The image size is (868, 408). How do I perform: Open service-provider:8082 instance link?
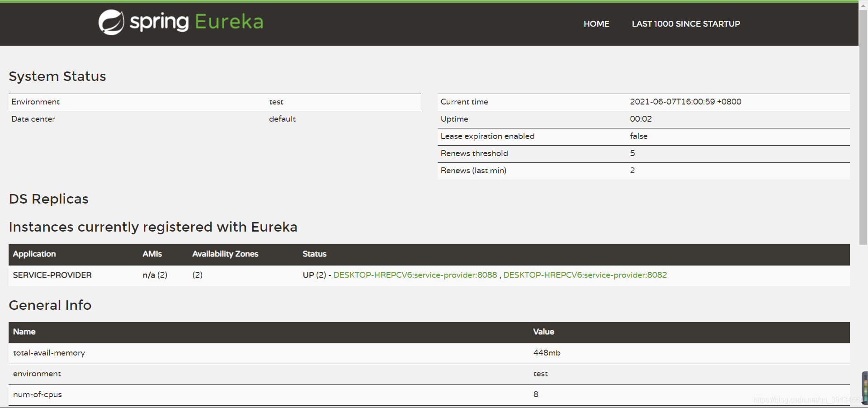pyautogui.click(x=585, y=275)
